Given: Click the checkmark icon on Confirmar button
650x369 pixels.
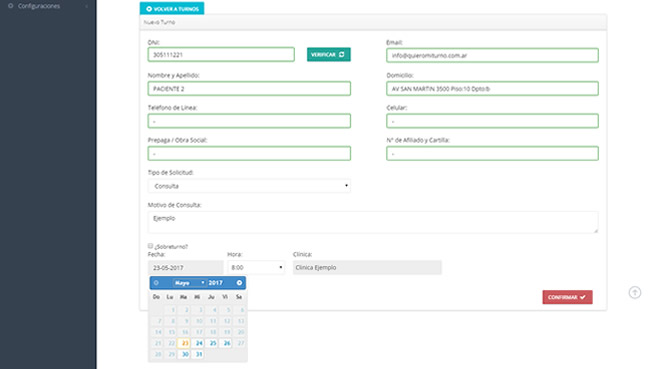Looking at the screenshot, I should click(x=583, y=297).
